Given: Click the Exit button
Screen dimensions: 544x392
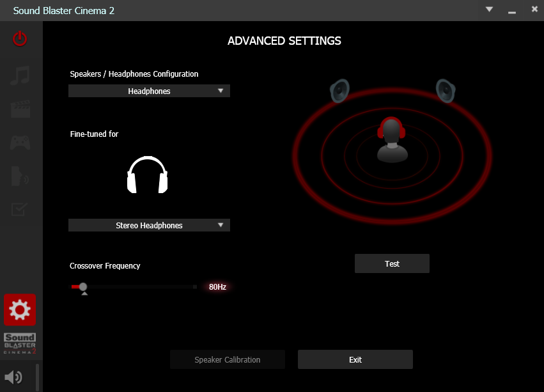Looking at the screenshot, I should click(355, 359).
